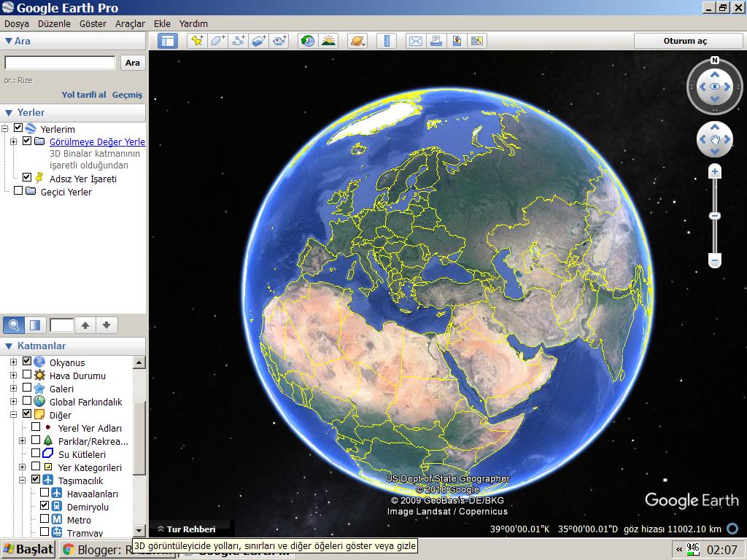The width and height of the screenshot is (747, 560).
Task: Save image from the toolbar
Action: [x=457, y=41]
